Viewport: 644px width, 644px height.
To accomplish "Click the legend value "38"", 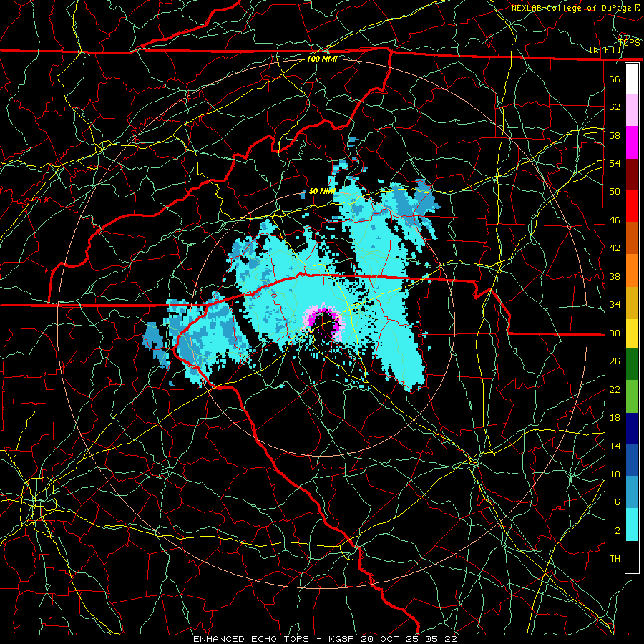I will tap(615, 276).
